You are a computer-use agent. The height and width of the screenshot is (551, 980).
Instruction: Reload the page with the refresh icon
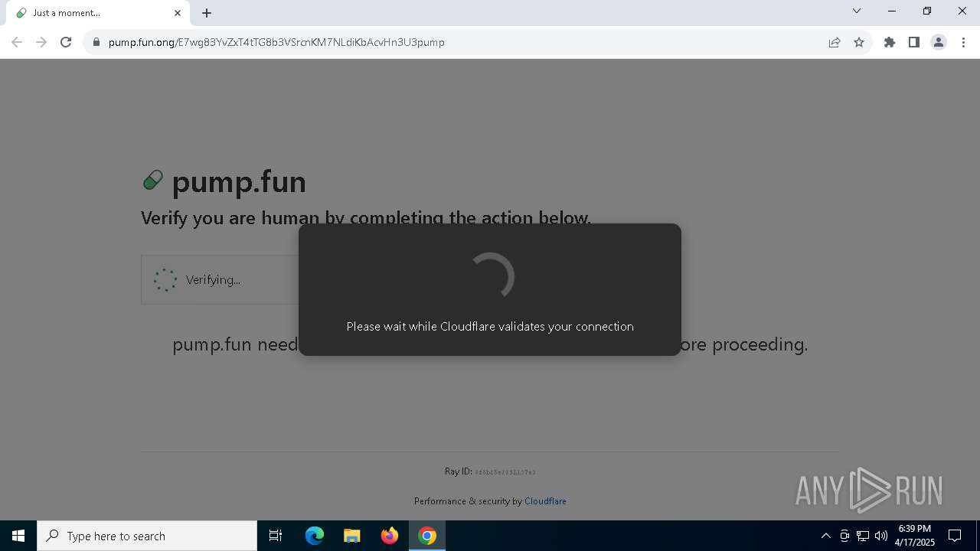(66, 42)
